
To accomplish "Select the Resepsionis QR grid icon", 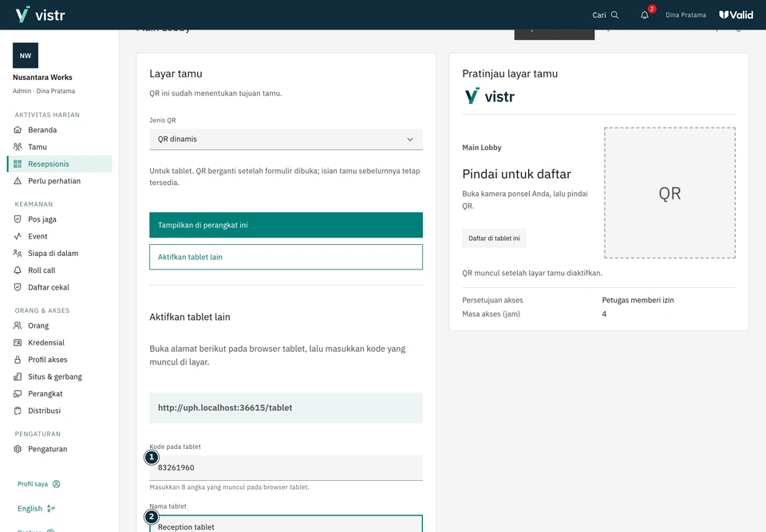I will (18, 164).
